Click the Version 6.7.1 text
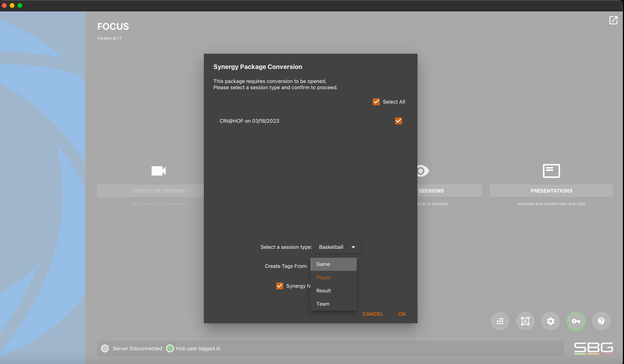624x364 pixels. 110,38
